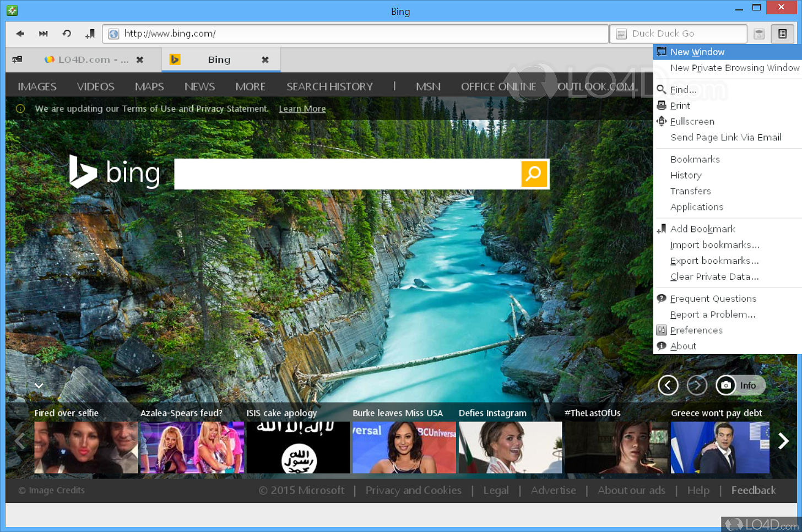Screen dimensions: 802x532
Task: Open Transfers from the menu
Action: (x=727, y=191)
